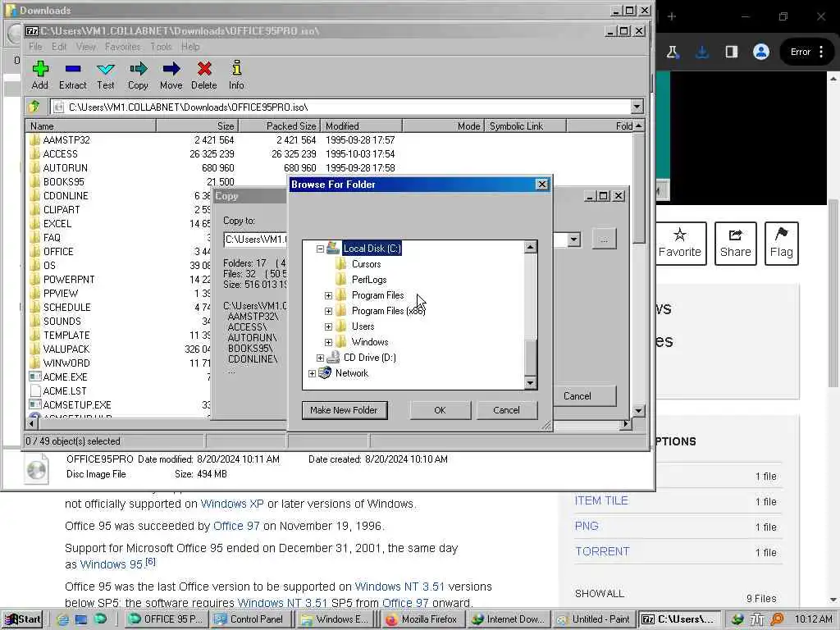Open the File menu
The width and height of the screenshot is (840, 630).
pos(35,47)
